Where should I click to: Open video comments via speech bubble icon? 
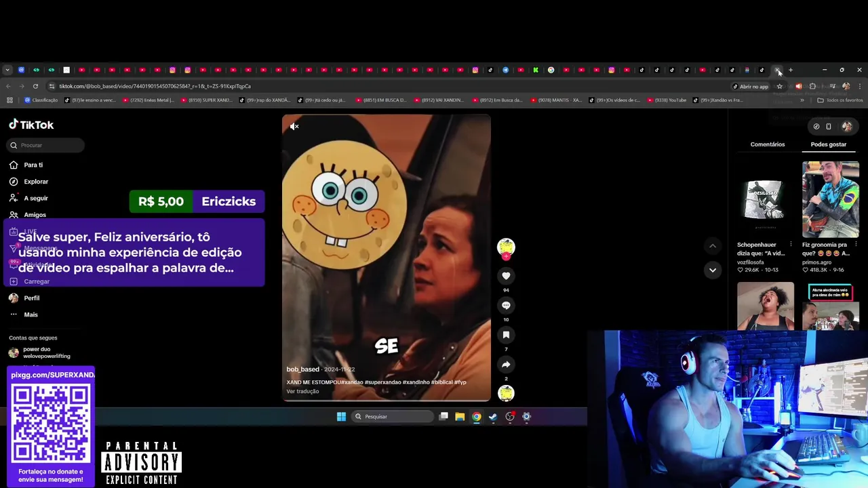(506, 306)
